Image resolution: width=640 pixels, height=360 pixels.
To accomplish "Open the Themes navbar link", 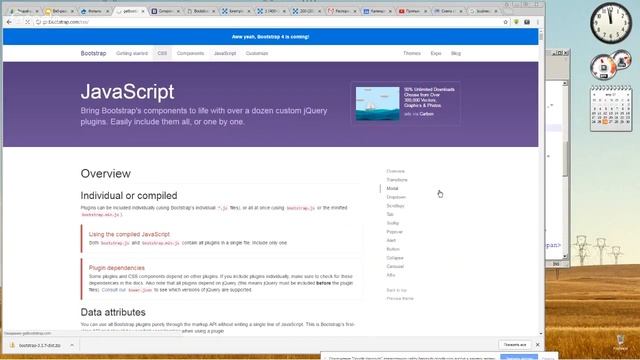I will click(412, 53).
